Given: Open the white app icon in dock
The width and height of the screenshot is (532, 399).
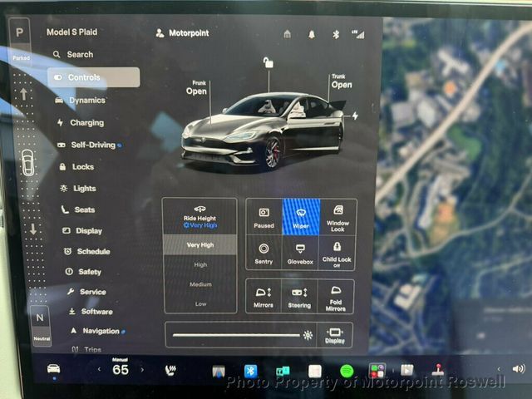Looking at the screenshot, I should tap(314, 372).
